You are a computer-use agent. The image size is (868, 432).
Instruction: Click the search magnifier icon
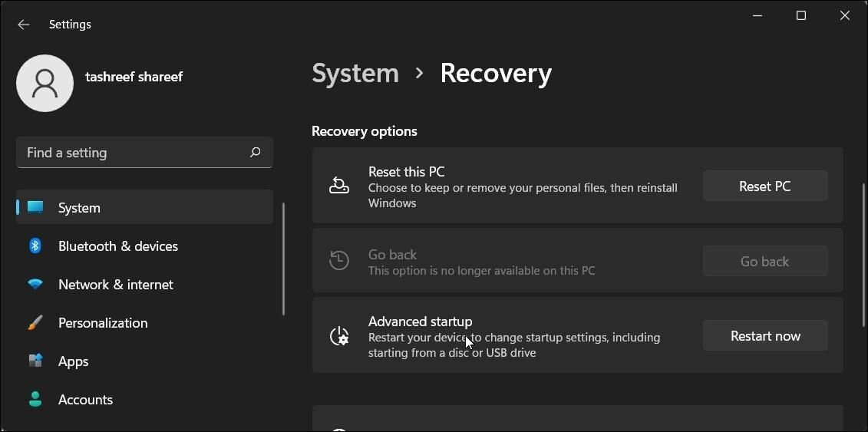point(255,153)
